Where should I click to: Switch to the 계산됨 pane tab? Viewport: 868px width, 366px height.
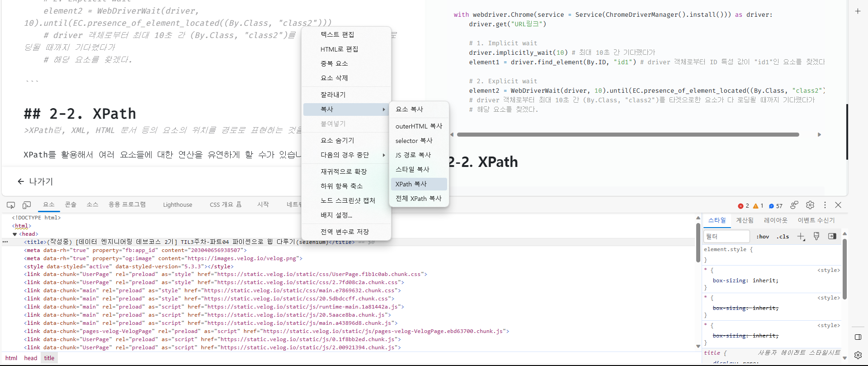pos(745,220)
